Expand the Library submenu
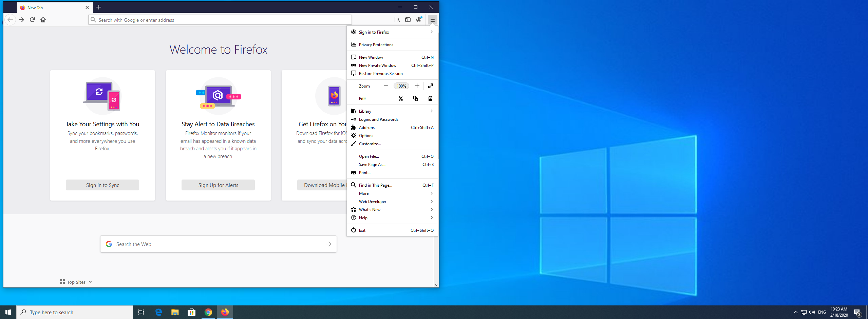 (392, 111)
